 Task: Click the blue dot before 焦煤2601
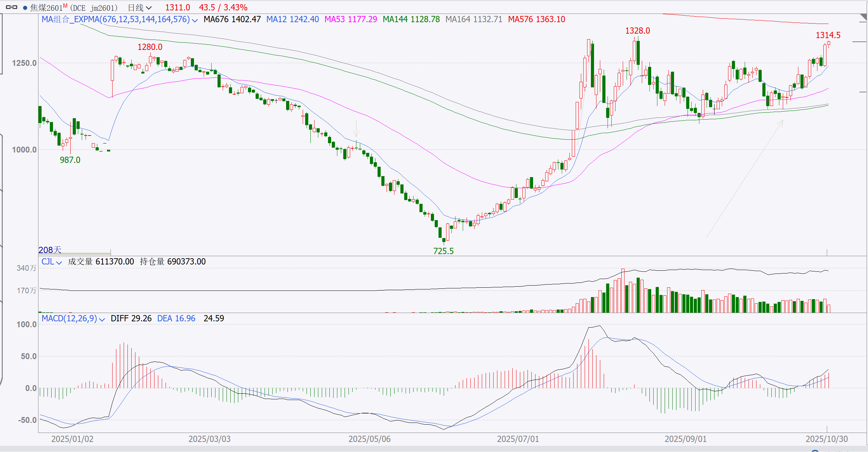coord(25,8)
